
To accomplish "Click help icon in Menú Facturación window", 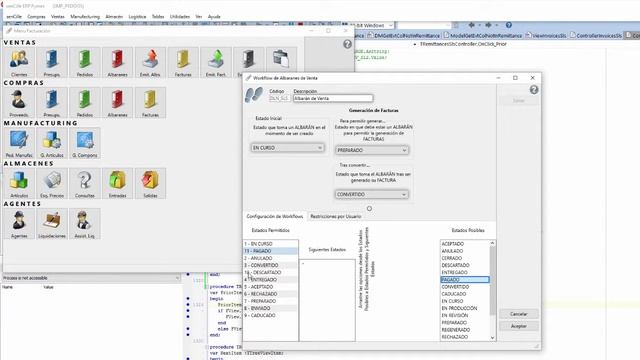I will [347, 44].
